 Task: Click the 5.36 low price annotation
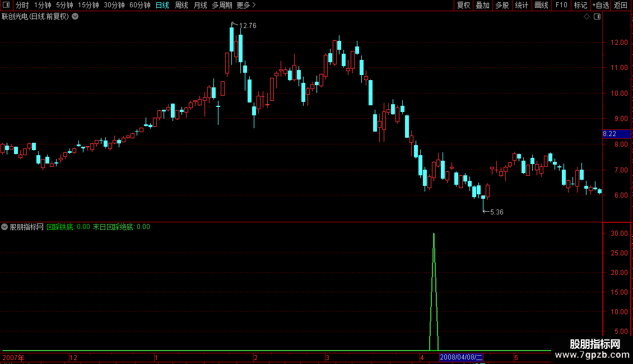point(496,212)
